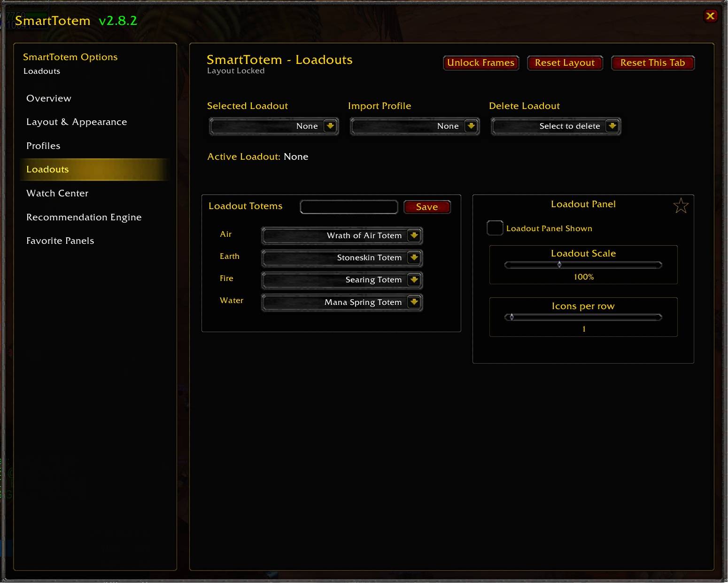Close the SmartTotem options window
This screenshot has width=728, height=583.
click(711, 16)
